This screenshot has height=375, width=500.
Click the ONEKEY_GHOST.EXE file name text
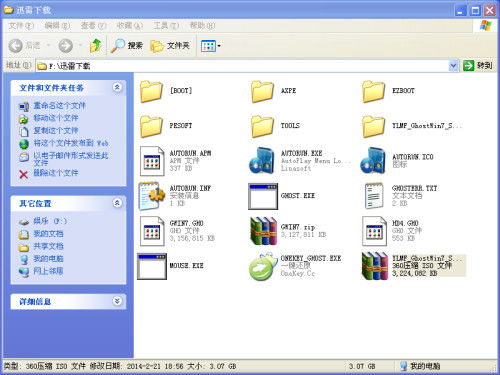[x=311, y=258]
